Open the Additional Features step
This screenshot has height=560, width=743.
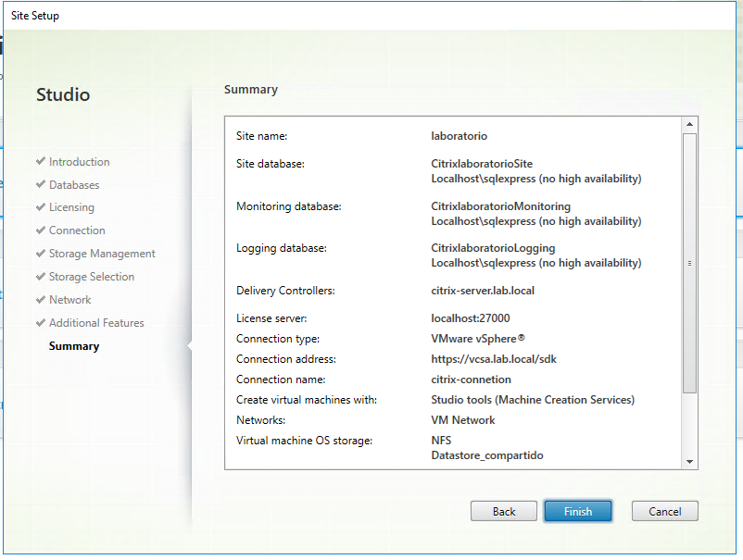click(96, 323)
